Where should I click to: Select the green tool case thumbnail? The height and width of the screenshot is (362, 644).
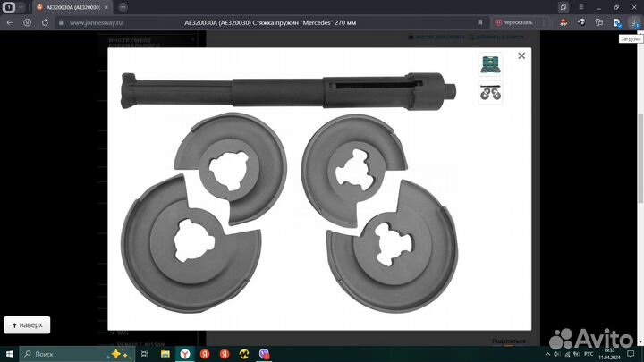click(491, 64)
